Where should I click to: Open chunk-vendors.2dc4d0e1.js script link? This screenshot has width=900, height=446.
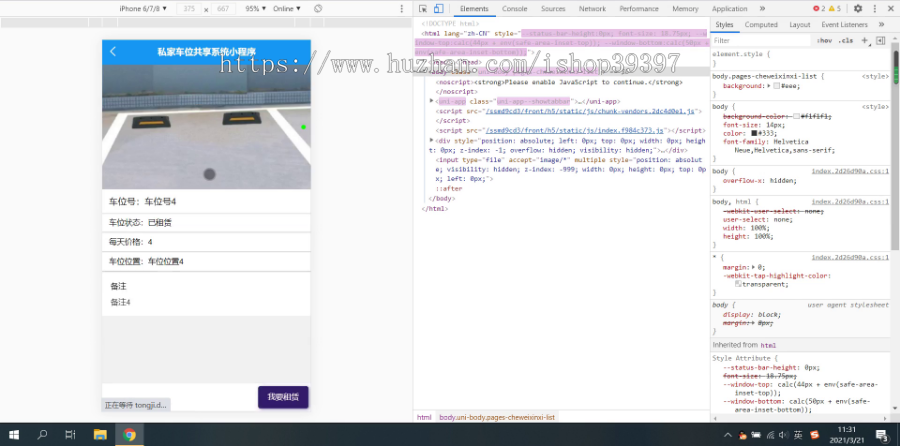[590, 111]
